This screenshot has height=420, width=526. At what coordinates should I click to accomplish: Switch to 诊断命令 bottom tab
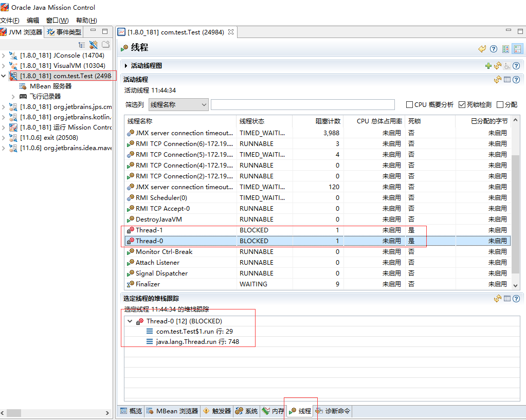point(333,411)
